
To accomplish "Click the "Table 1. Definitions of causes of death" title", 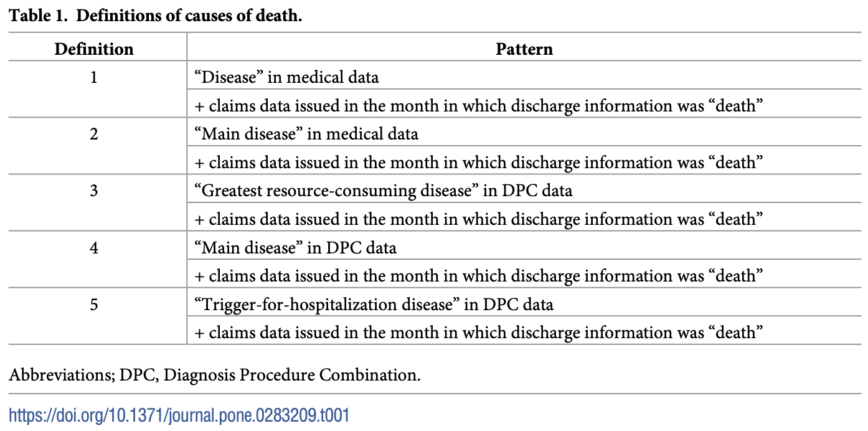I will point(155,16).
